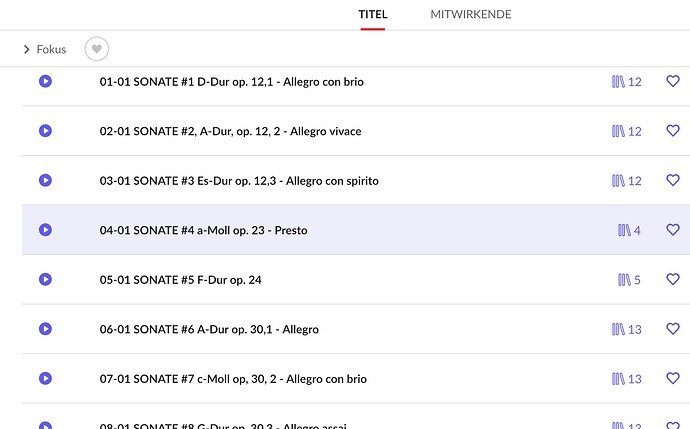This screenshot has height=429, width=690.
Task: Toggle heart for Sonate #4 a-Moll
Action: pos(673,230)
